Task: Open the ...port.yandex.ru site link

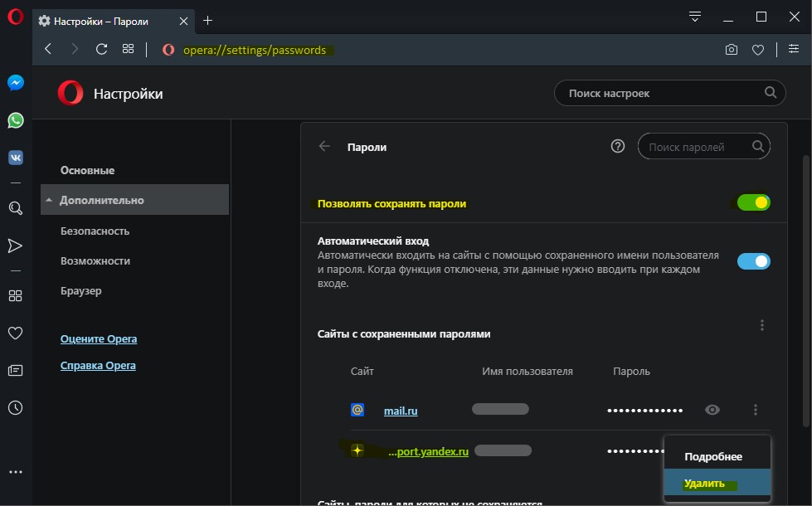Action: click(x=428, y=451)
